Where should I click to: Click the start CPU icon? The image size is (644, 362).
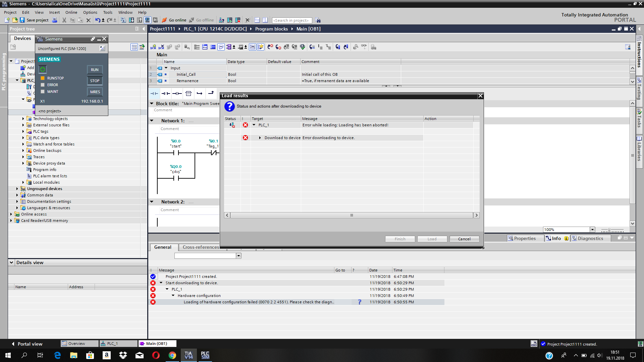[x=230, y=20]
